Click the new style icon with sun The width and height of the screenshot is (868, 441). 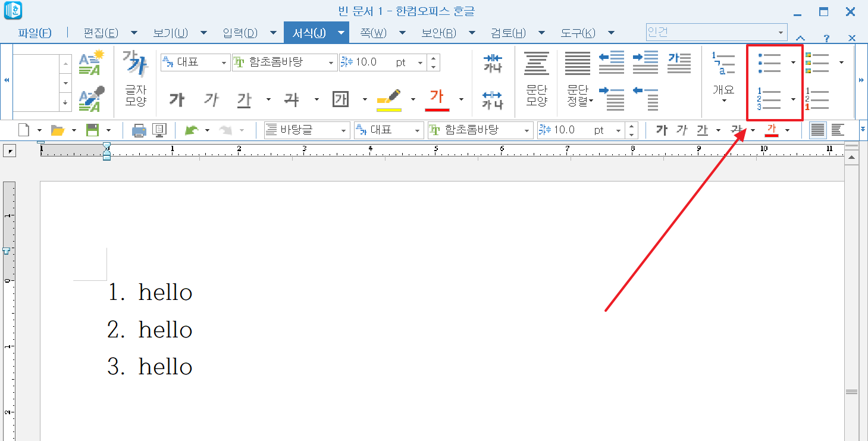tap(92, 62)
